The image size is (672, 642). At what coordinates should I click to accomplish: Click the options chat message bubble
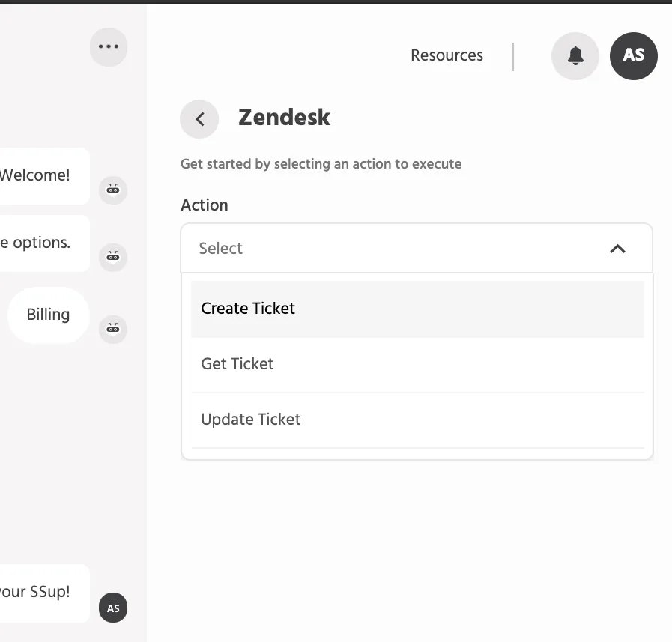43,243
